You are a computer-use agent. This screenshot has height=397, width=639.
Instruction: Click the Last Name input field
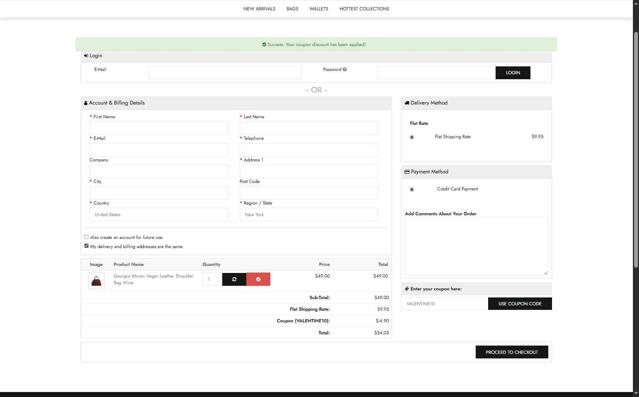pyautogui.click(x=308, y=128)
